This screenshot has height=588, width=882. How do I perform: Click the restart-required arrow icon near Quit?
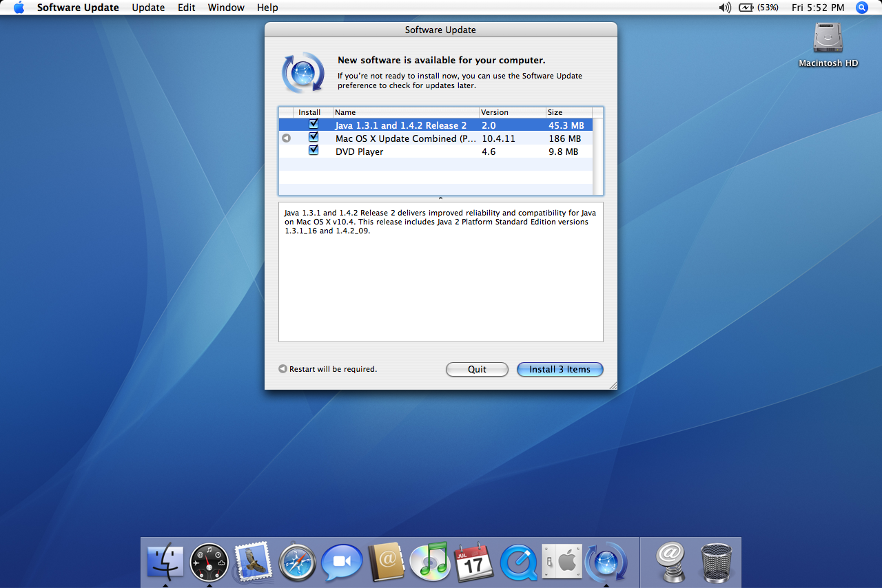283,369
